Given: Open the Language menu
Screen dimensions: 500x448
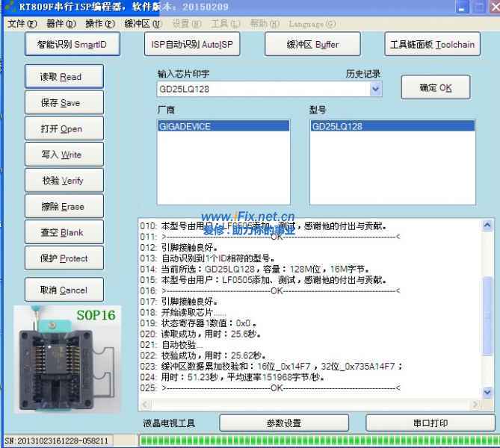Looking at the screenshot, I should coord(312,24).
